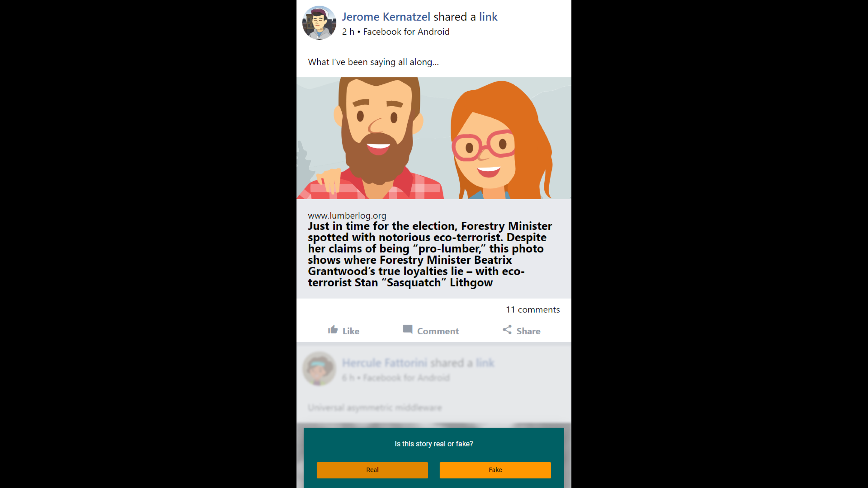Open the cartoon couple article image
The height and width of the screenshot is (488, 868).
(434, 138)
